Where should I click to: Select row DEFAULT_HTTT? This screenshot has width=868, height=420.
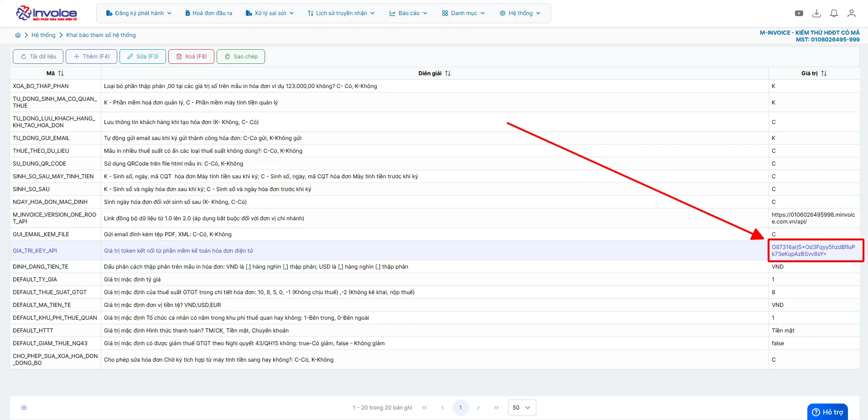point(435,331)
